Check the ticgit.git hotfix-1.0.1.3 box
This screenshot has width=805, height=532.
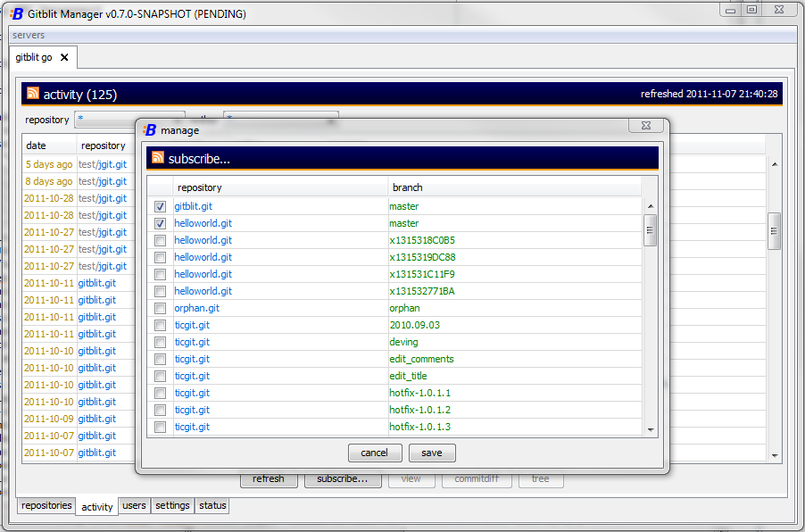pos(160,427)
